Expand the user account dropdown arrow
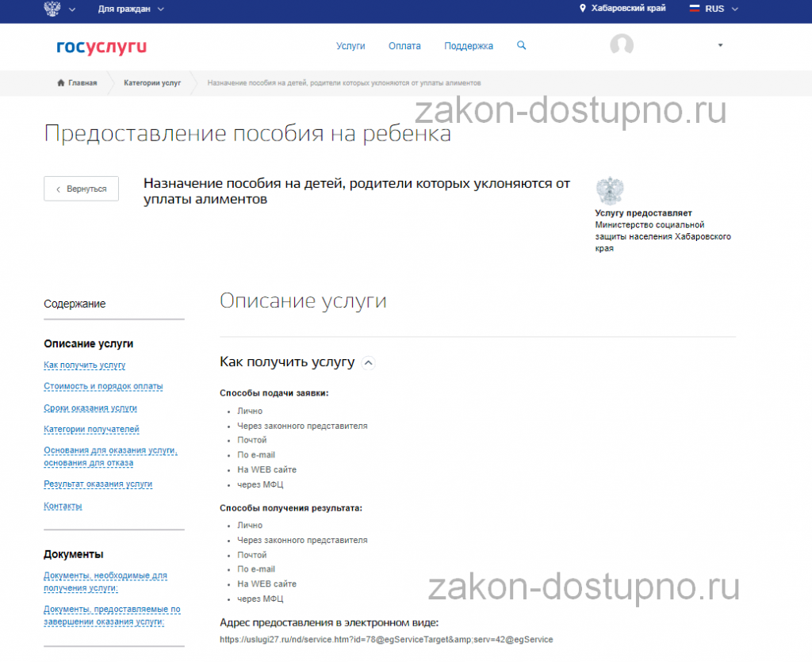This screenshot has height=662, width=812. (x=720, y=46)
